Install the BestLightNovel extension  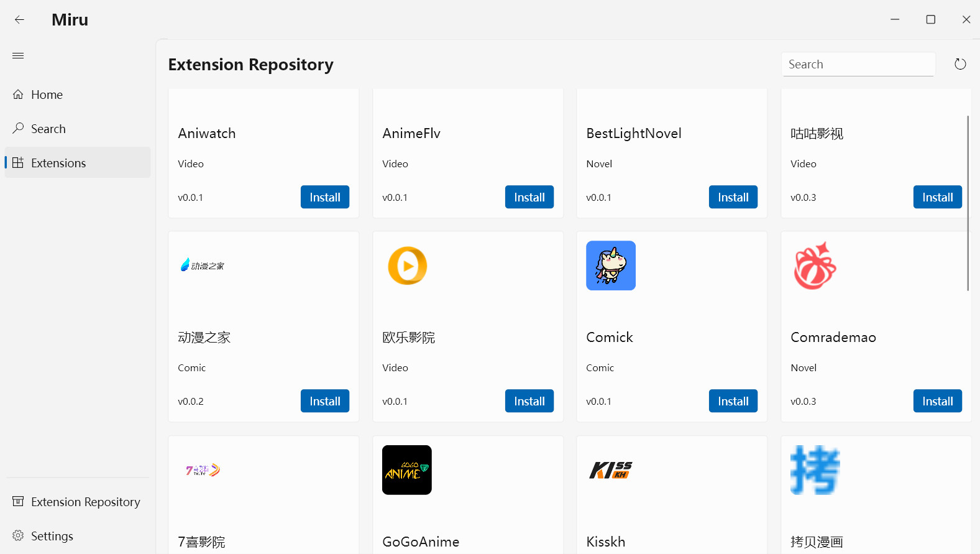point(733,197)
